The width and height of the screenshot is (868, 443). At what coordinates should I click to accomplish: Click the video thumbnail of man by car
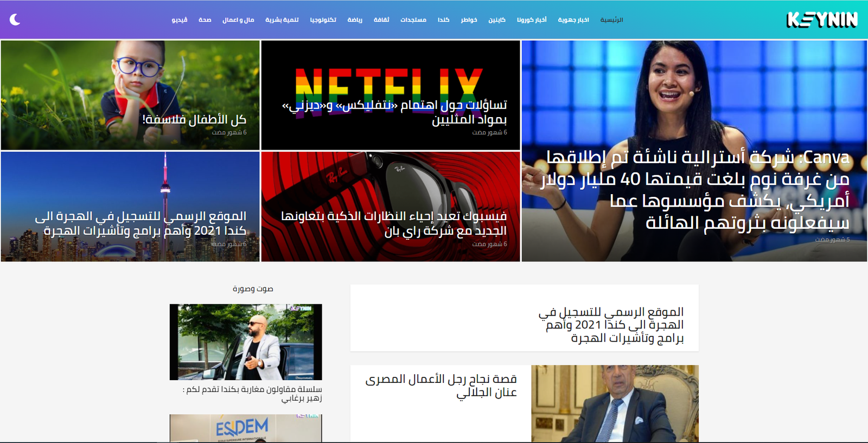pos(246,342)
